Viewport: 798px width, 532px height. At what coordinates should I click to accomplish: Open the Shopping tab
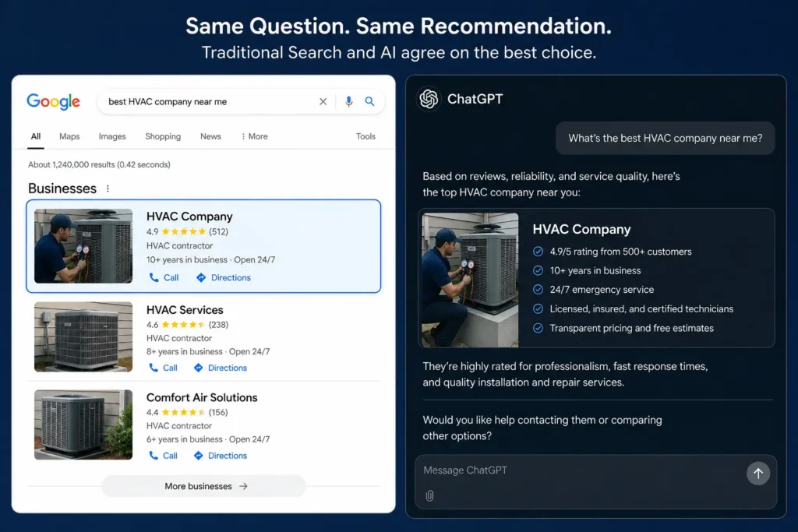(163, 136)
